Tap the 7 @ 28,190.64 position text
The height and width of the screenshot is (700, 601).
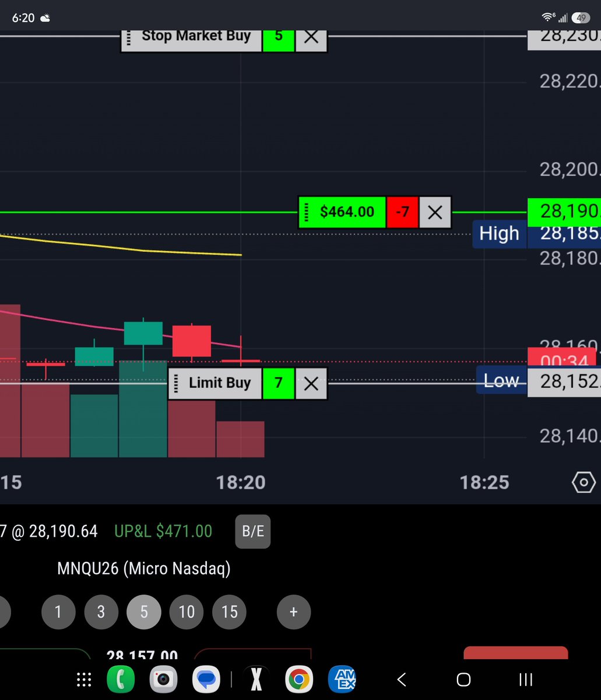click(49, 531)
